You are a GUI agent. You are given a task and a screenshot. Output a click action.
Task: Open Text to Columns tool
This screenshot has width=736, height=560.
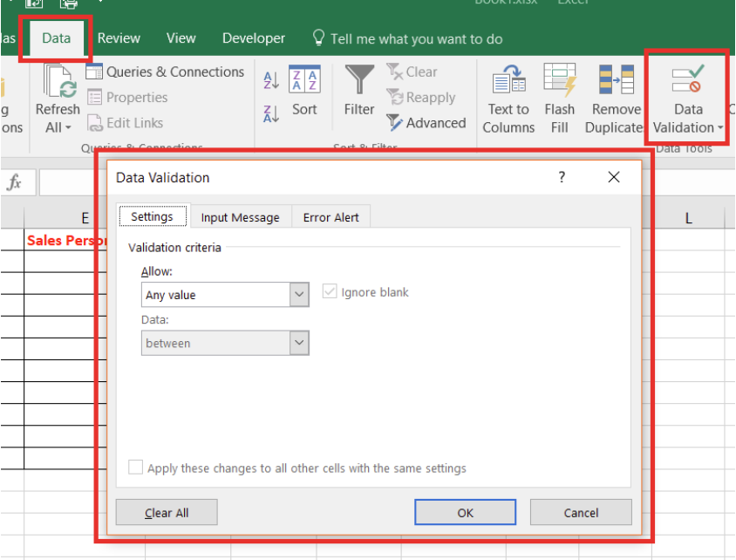coord(508,81)
